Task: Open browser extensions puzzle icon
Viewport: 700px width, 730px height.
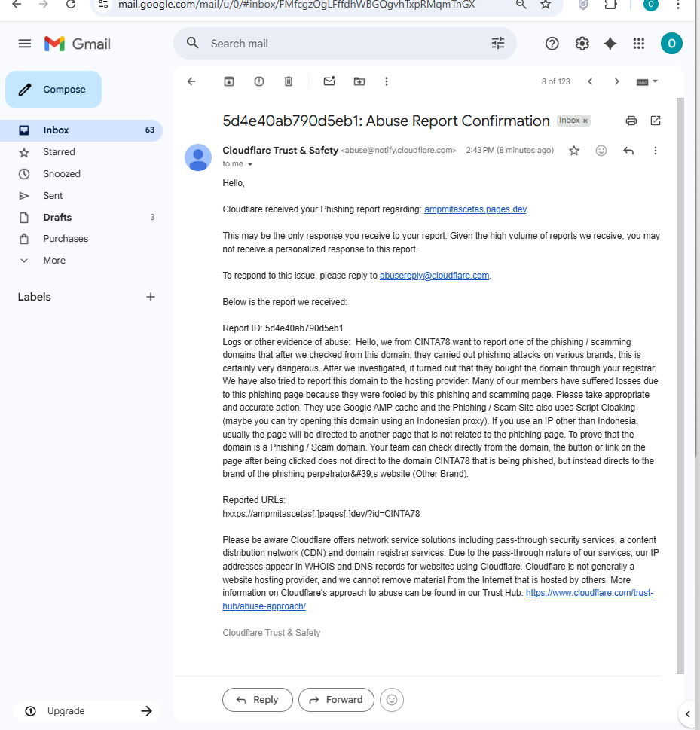Action: pyautogui.click(x=610, y=5)
